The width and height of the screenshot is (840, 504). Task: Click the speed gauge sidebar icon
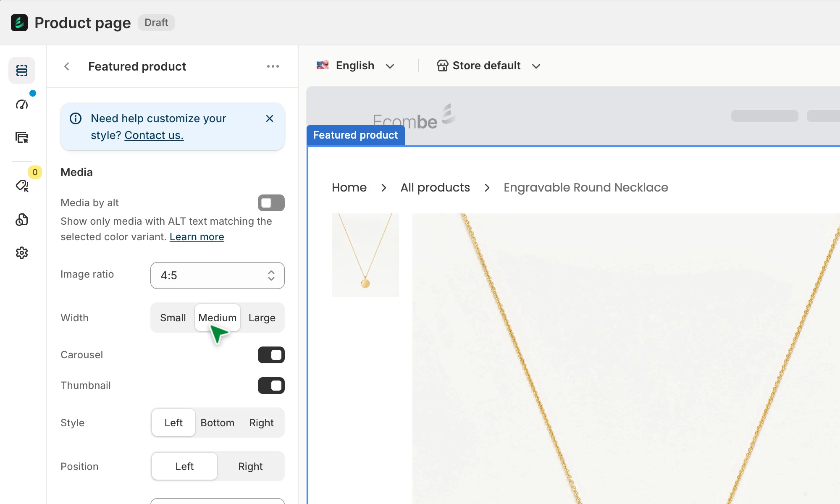coord(22,104)
